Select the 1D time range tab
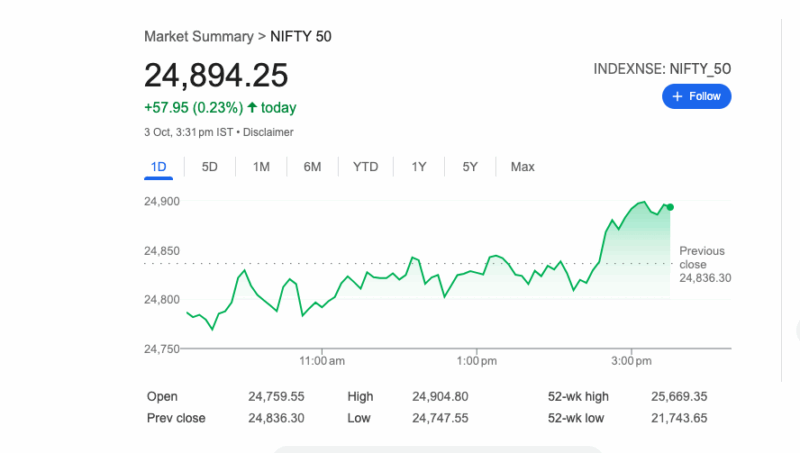This screenshot has height=453, width=800. click(x=158, y=166)
